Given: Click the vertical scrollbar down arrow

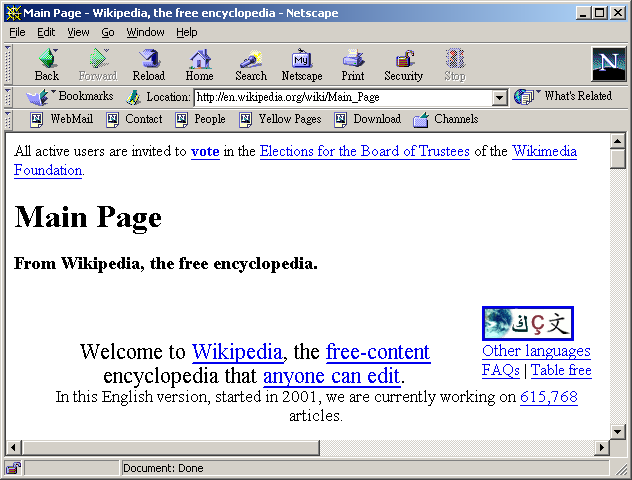Looking at the screenshot, I should [618, 447].
